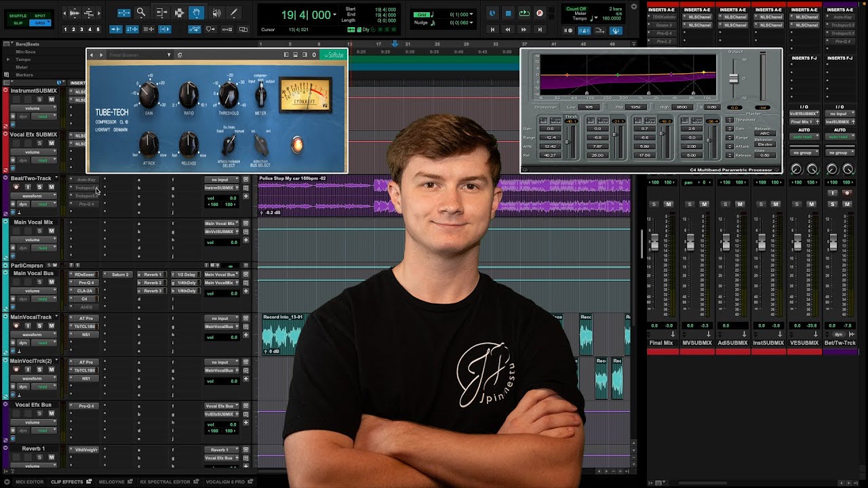
Task: Adjust the C4 plugin output fader
Action: [x=733, y=79]
